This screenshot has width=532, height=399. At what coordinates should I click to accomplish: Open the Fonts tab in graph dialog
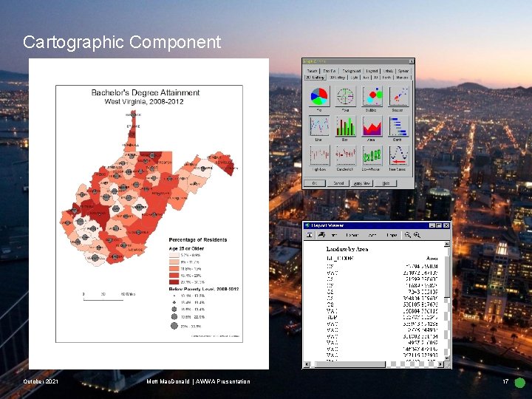pyautogui.click(x=386, y=78)
